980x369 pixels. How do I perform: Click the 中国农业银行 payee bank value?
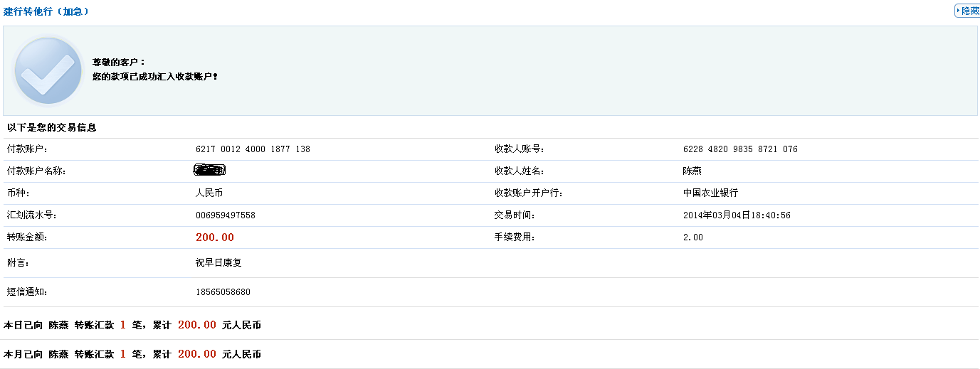710,193
